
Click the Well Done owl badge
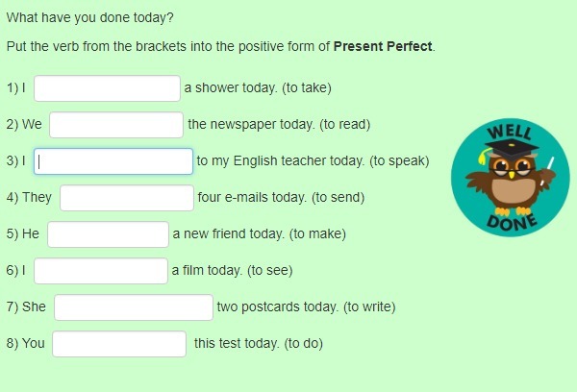511,177
